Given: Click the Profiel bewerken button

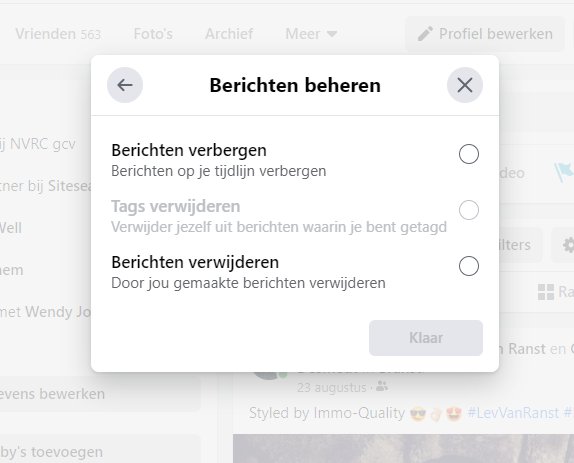Looking at the screenshot, I should pyautogui.click(x=485, y=34).
